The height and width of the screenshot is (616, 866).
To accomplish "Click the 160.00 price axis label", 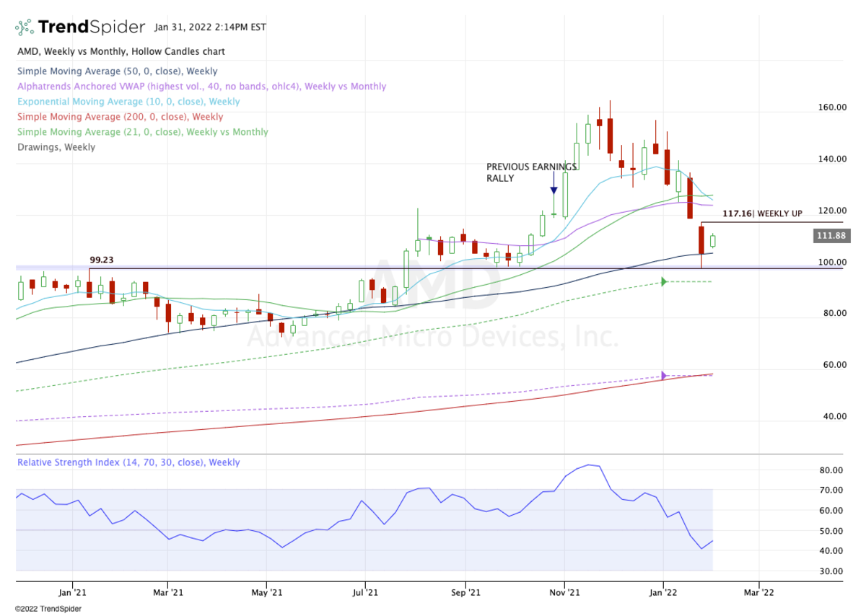I will click(832, 107).
